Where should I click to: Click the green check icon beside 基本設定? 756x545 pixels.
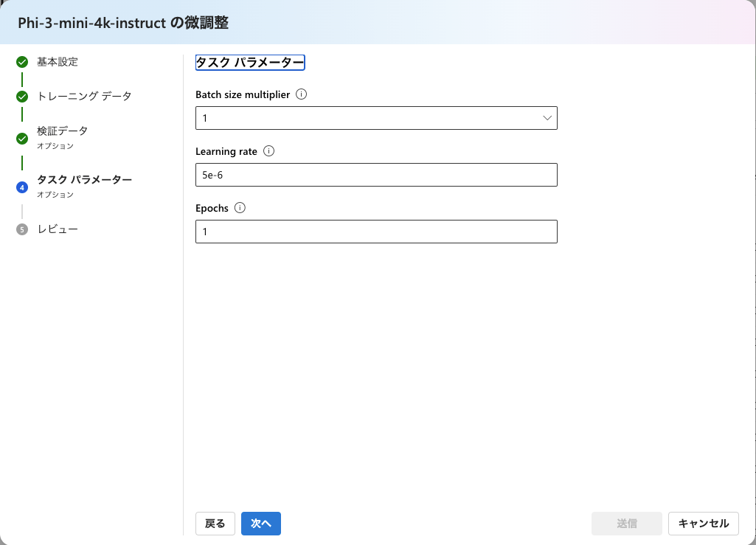[22, 62]
